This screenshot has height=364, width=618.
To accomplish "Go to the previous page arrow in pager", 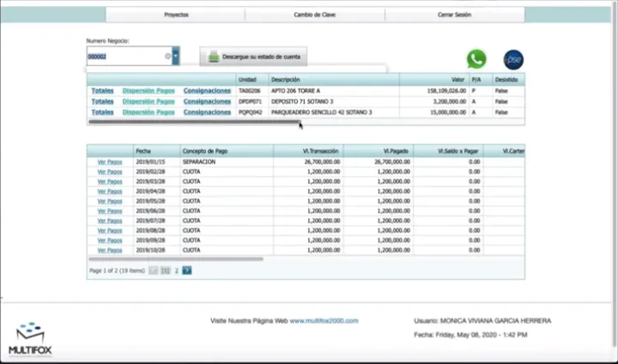I will coord(154,270).
